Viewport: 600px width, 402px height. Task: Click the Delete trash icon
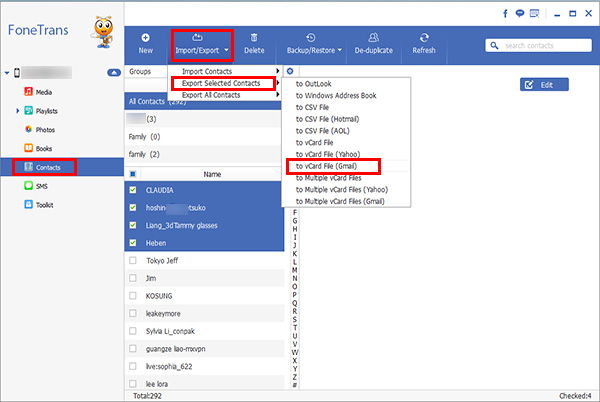click(x=254, y=37)
